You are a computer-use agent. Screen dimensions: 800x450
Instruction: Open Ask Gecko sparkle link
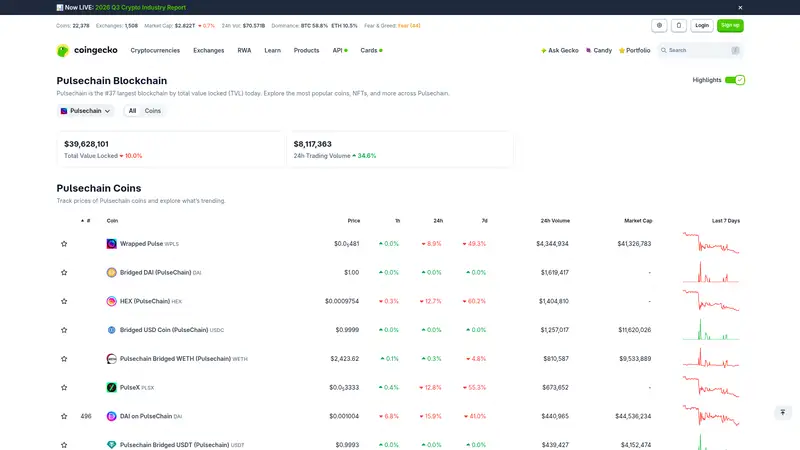560,51
